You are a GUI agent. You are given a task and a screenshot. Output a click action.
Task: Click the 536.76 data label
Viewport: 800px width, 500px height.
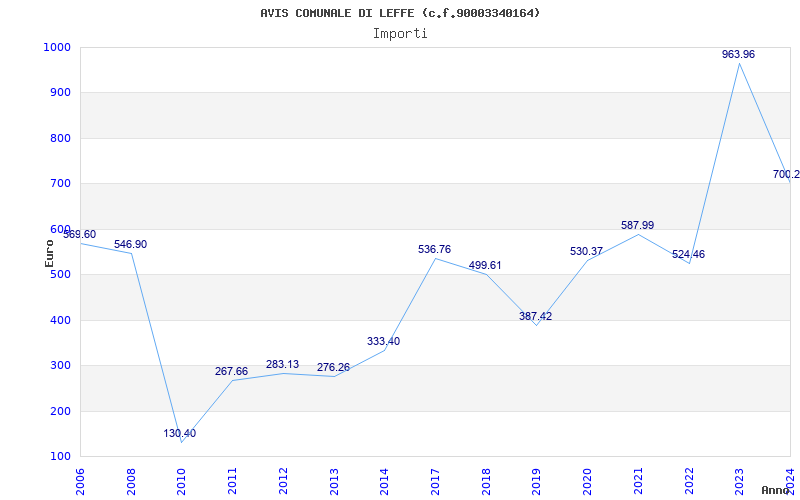pyautogui.click(x=434, y=249)
